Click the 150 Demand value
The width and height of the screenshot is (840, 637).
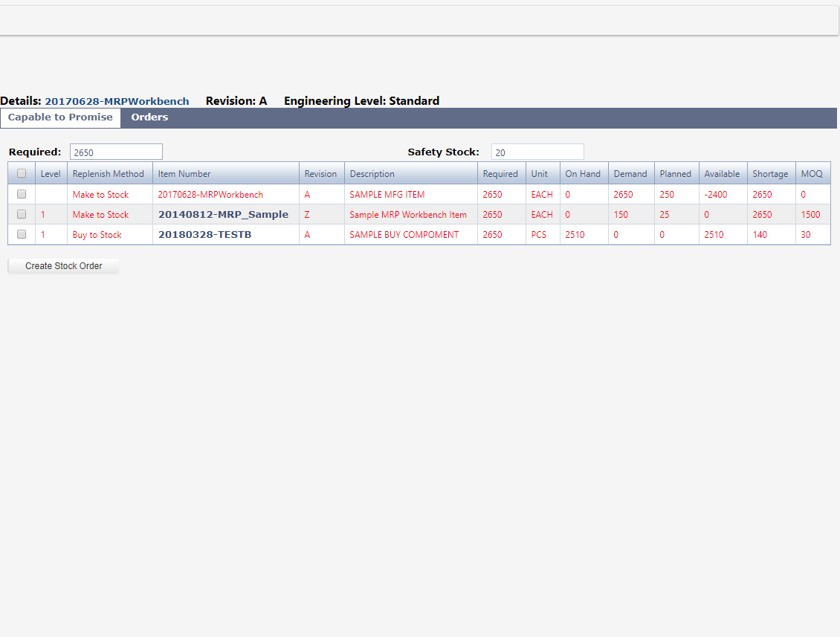click(621, 214)
